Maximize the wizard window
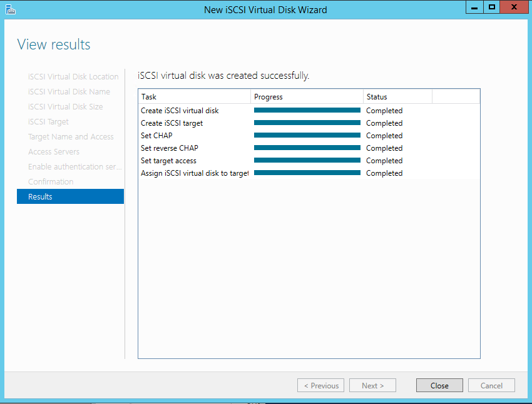The image size is (532, 404). 491,7
